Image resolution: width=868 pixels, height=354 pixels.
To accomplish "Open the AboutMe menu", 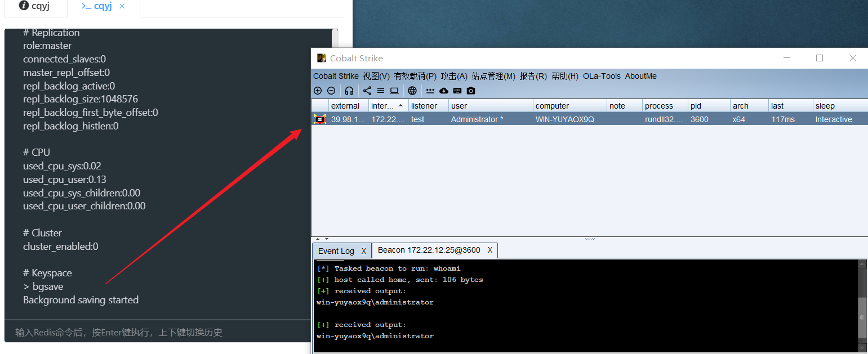I will tap(641, 76).
